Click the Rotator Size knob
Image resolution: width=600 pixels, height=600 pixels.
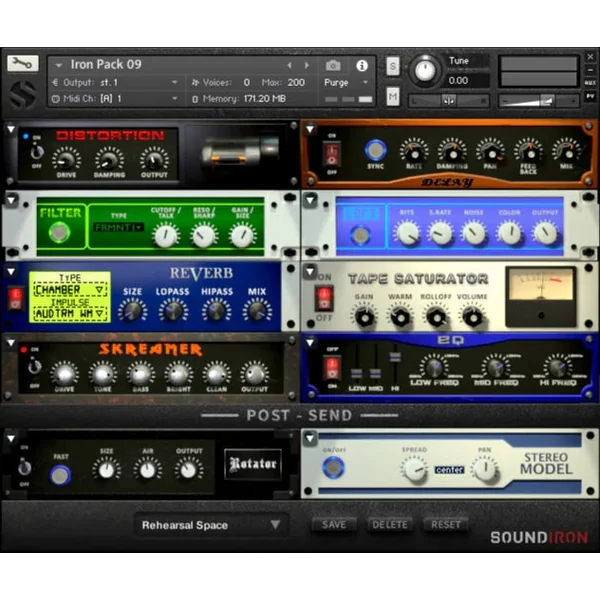pos(106,470)
